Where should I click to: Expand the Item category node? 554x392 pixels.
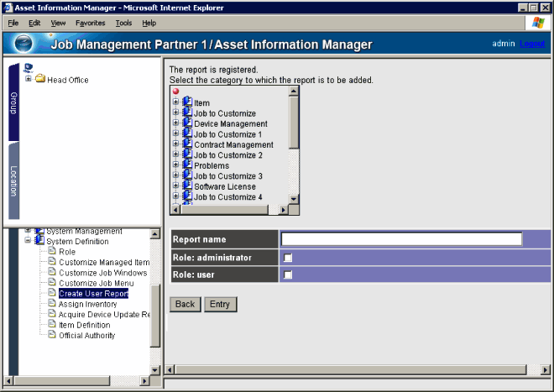(x=175, y=102)
